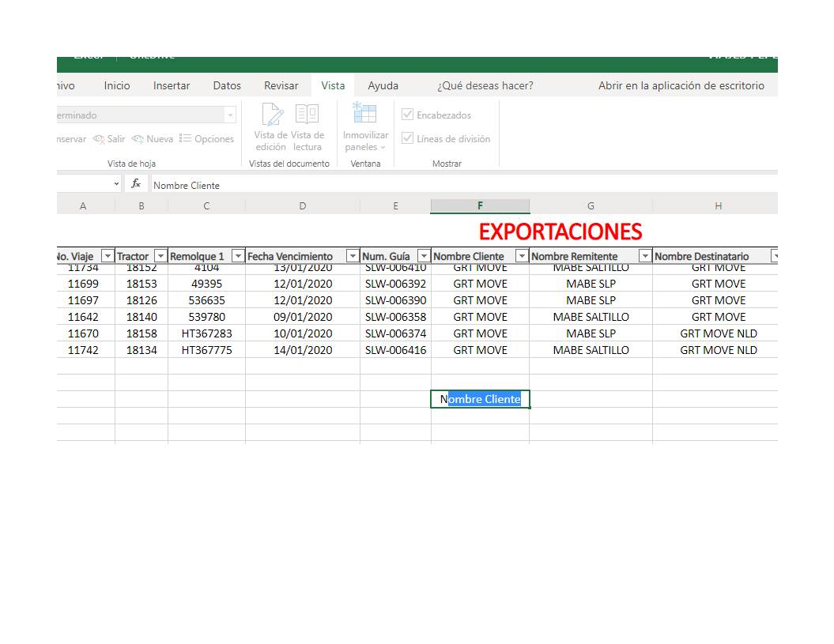Viewport: 834px width, 644px height.
Task: Select remolque cell 539780
Action: [206, 317]
